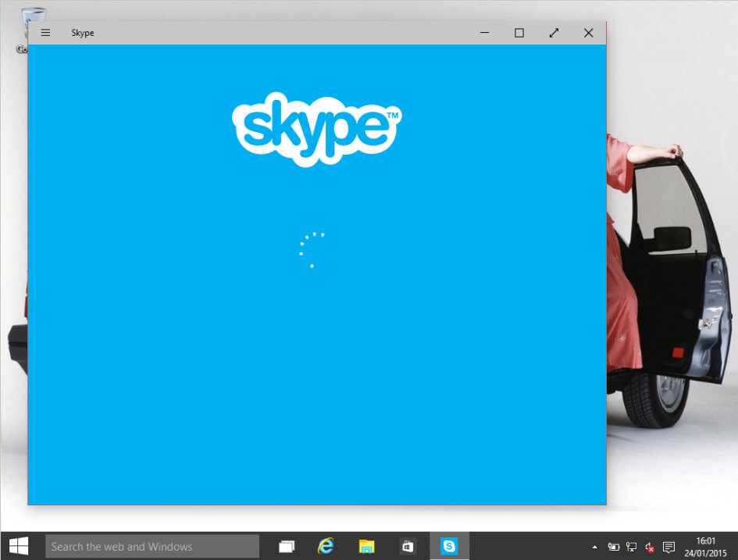Maximize the Skype window
Image resolution: width=738 pixels, height=560 pixels.
(x=519, y=33)
